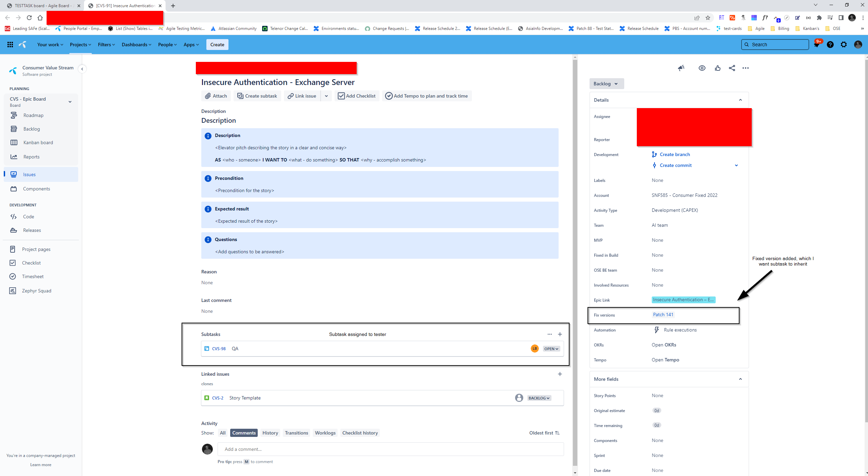
Task: Click the Search box in header
Action: [775, 45]
